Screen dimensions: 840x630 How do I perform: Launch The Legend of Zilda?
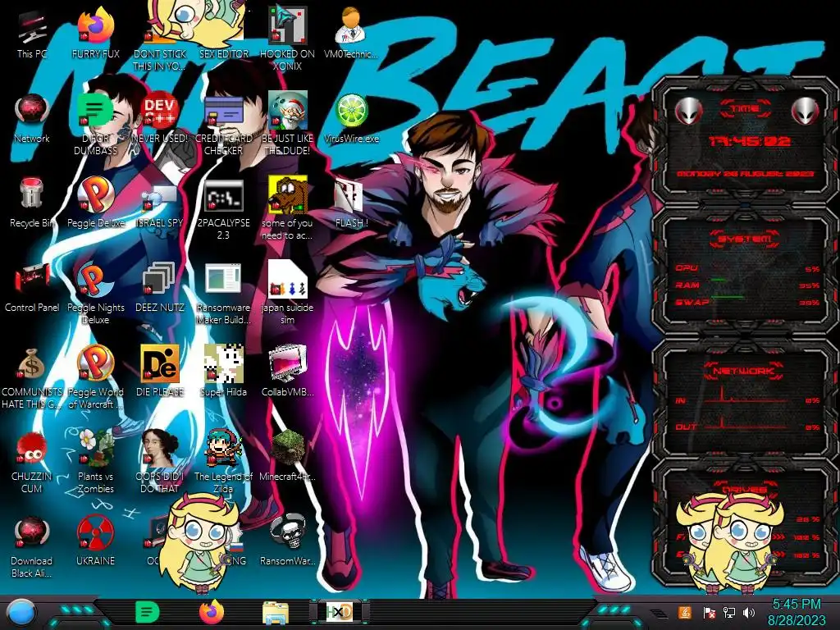coord(223,462)
